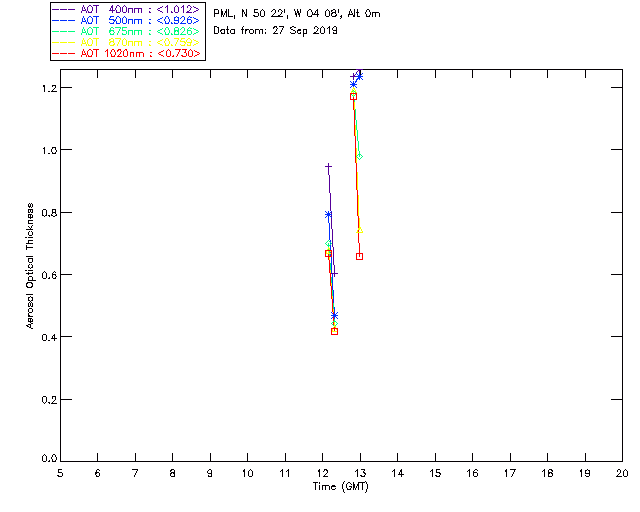Screen dimensions: 640x512
Task: Click the x-axis tick label 20
Action: [622, 473]
